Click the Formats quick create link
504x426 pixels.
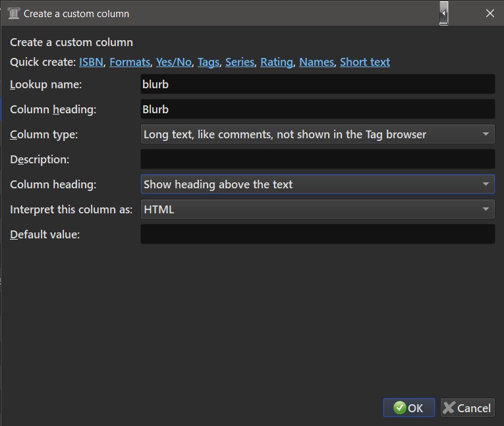coord(130,62)
